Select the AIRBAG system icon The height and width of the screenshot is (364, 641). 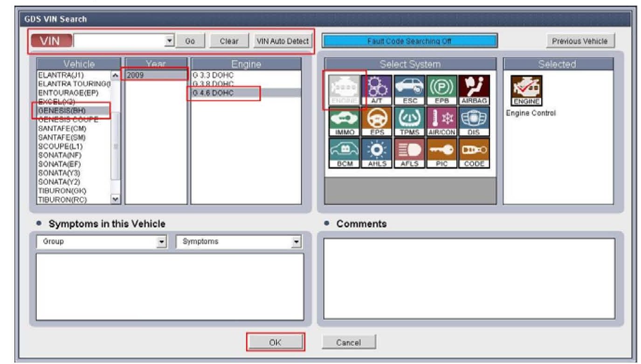[474, 89]
